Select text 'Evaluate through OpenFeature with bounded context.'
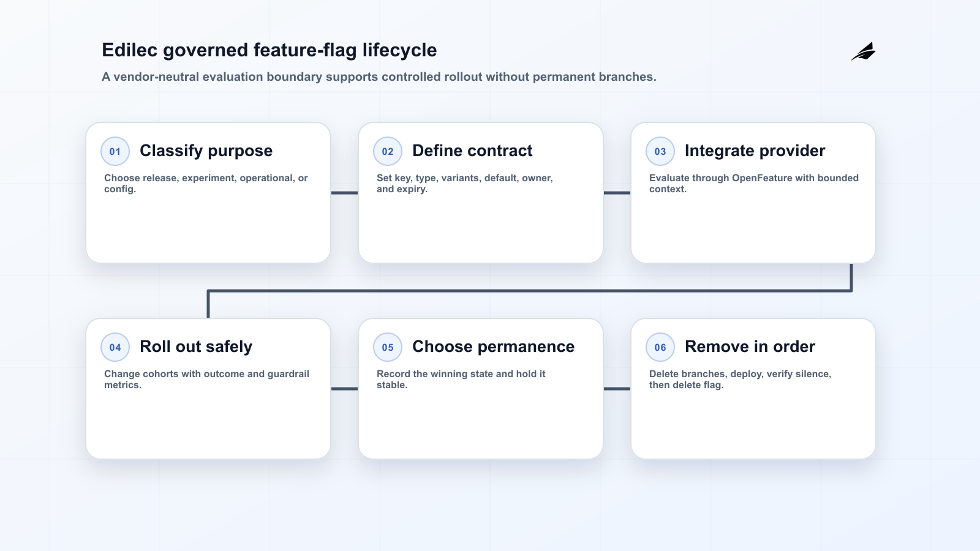Screen dimensions: 980x551 pyautogui.click(x=754, y=184)
